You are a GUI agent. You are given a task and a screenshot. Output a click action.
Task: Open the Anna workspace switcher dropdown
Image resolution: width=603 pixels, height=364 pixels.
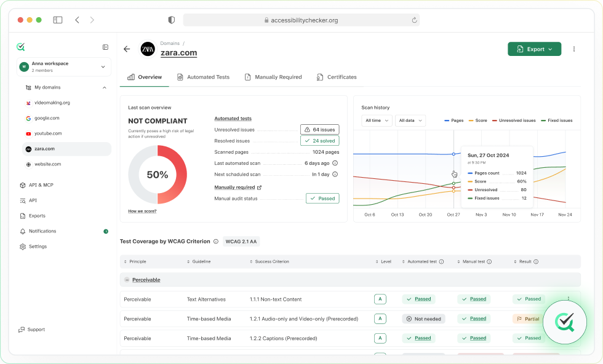(x=64, y=67)
